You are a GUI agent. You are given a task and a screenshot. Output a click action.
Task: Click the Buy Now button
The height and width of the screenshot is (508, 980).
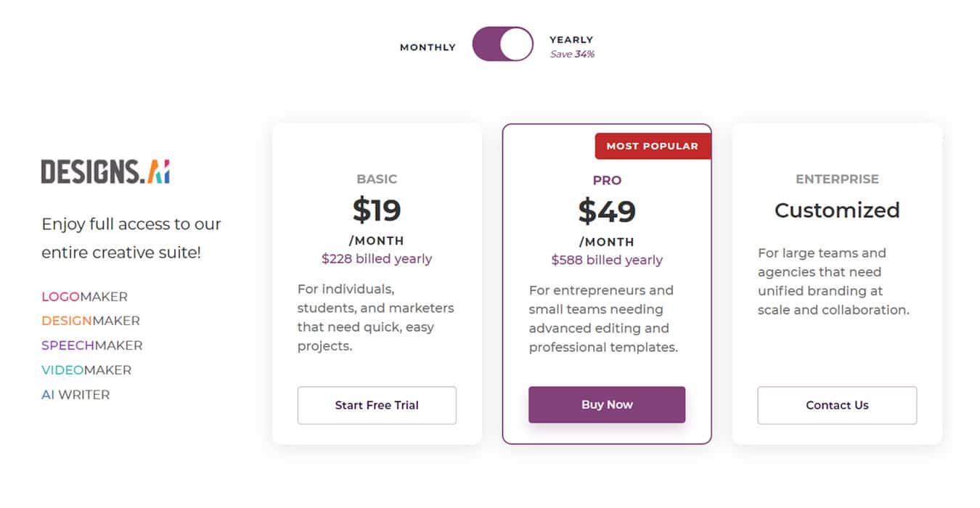[x=607, y=405]
